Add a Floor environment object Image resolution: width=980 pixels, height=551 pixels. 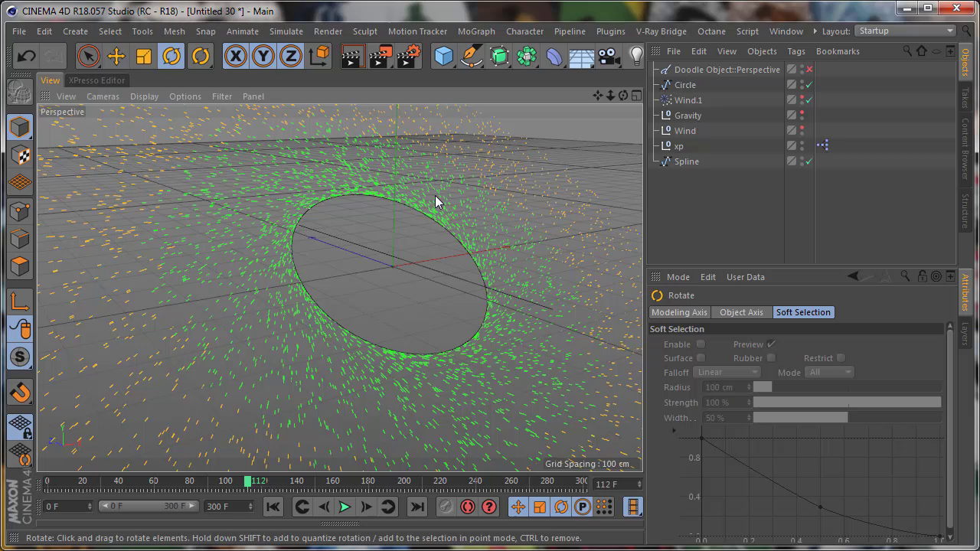tap(582, 56)
